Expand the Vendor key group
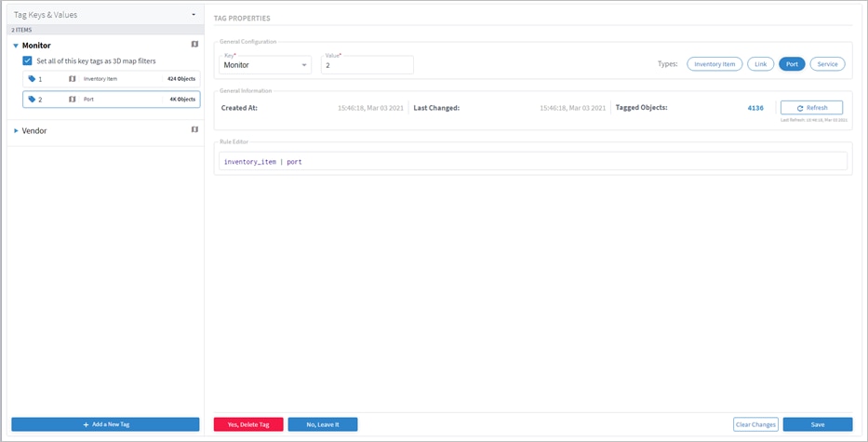This screenshot has width=868, height=442. click(x=16, y=130)
